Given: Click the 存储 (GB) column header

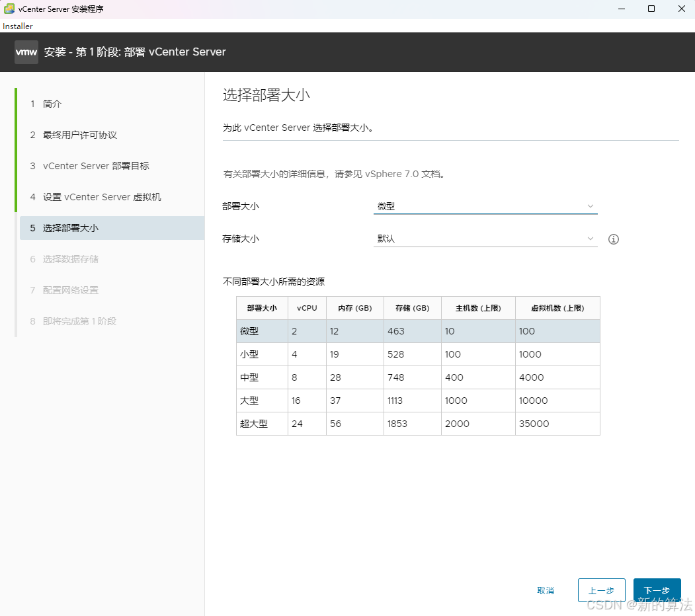Looking at the screenshot, I should 413,308.
